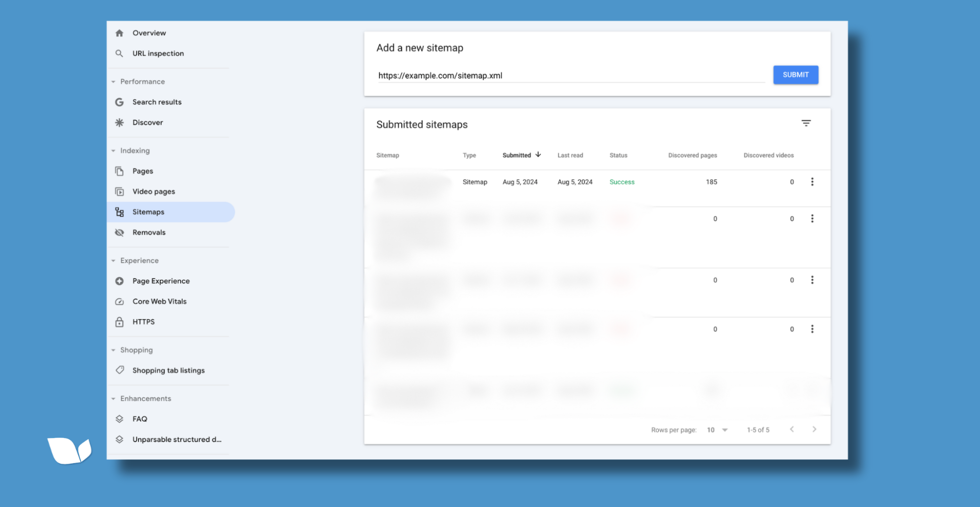Click the Shopping tab listings tag icon
The width and height of the screenshot is (980, 507).
120,370
